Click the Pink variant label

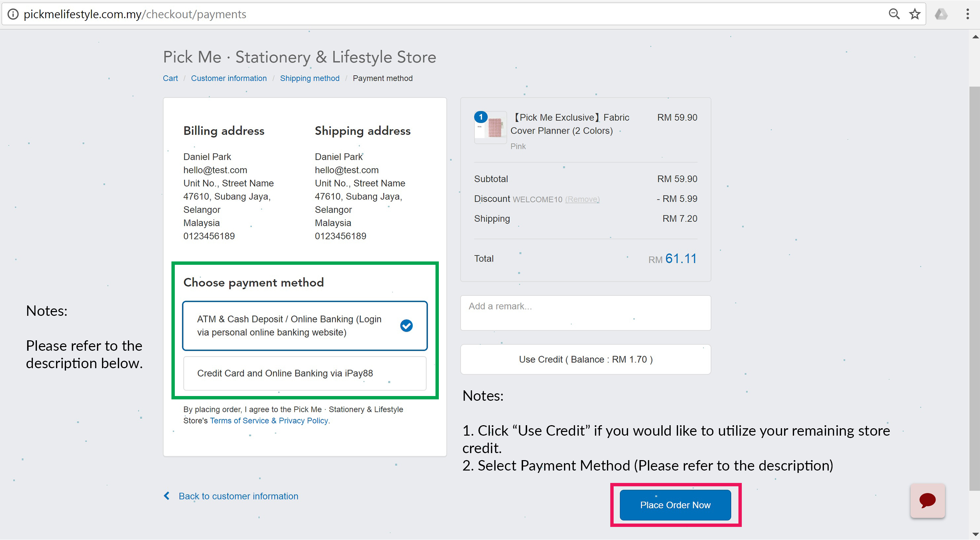click(x=518, y=147)
